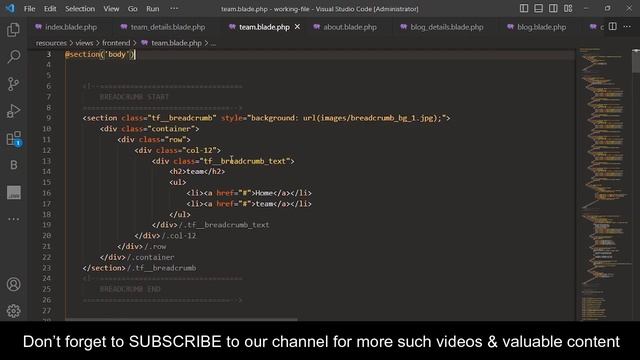
Task: Click the vertical editor scrollbar thumb
Action: pos(636,61)
